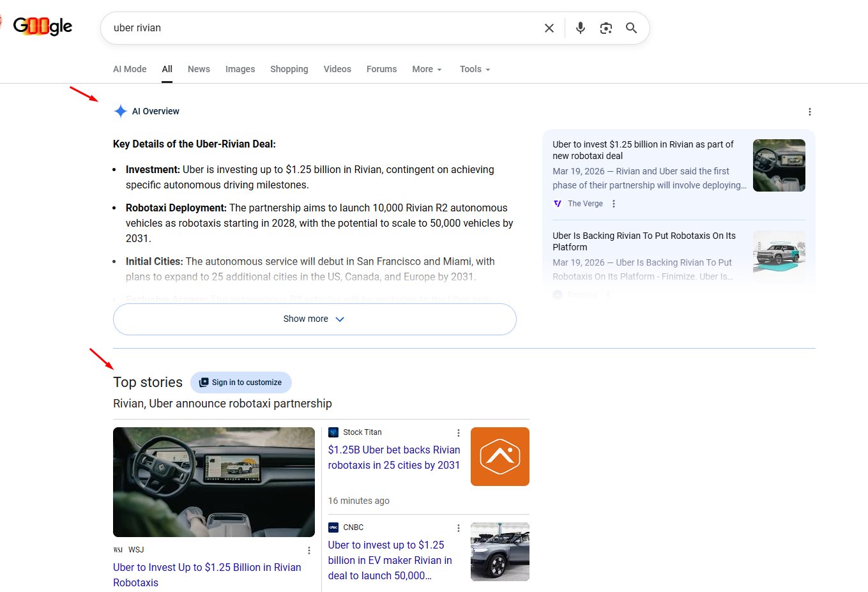Switch to the News tab
This screenshot has height=592, width=868.
(199, 69)
